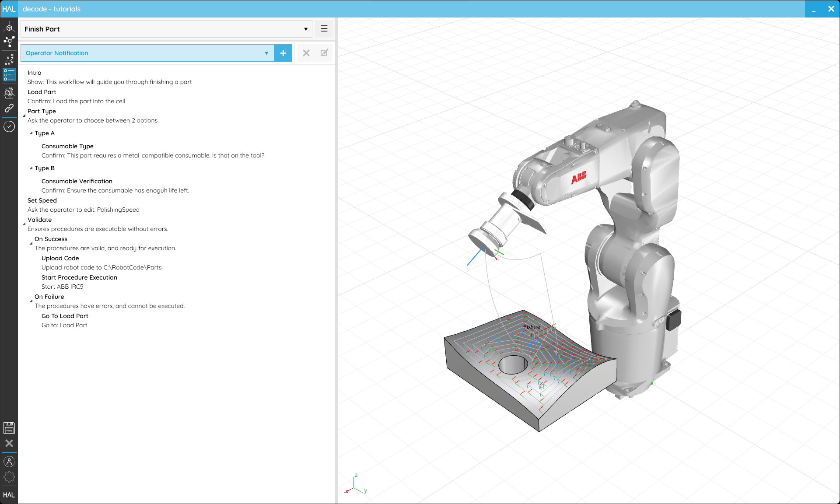Click 'Go to: Load Part' description
Screen dimensions: 840x504
[x=64, y=325]
